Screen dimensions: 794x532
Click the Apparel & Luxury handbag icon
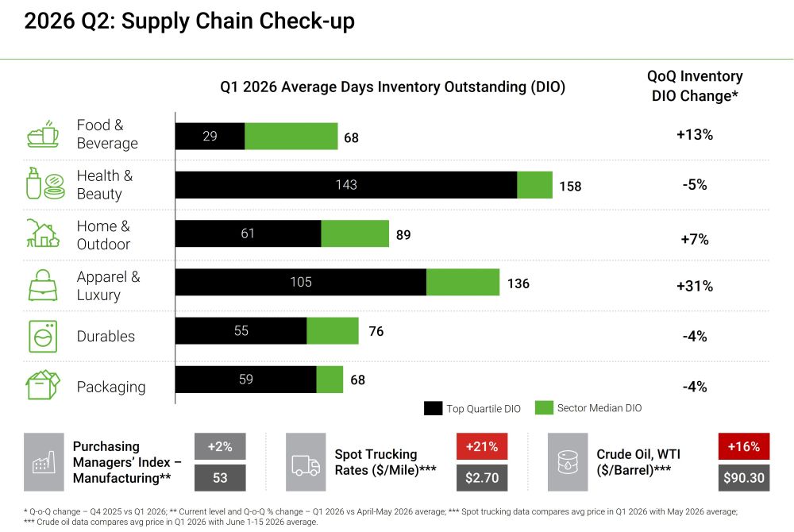coord(43,285)
